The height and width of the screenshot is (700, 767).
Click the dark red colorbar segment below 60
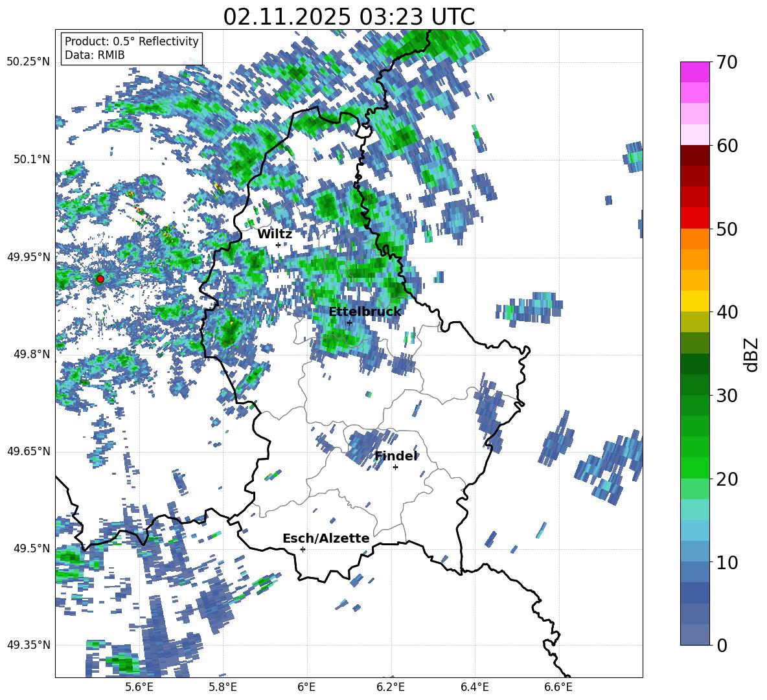[x=695, y=156]
